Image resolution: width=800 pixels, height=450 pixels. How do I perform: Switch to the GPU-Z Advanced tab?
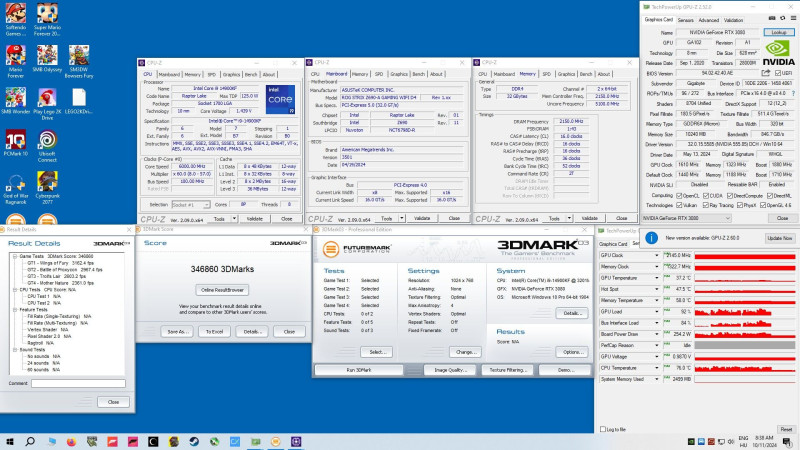tap(708, 20)
